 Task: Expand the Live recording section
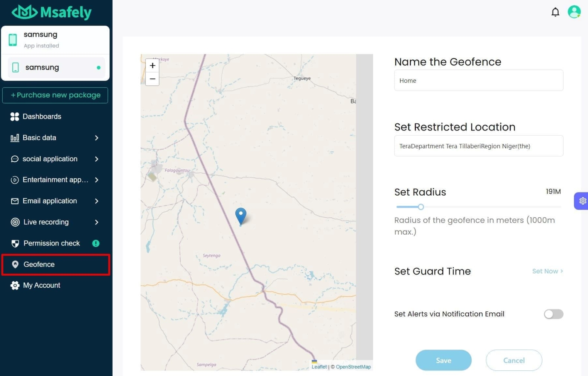tap(55, 222)
